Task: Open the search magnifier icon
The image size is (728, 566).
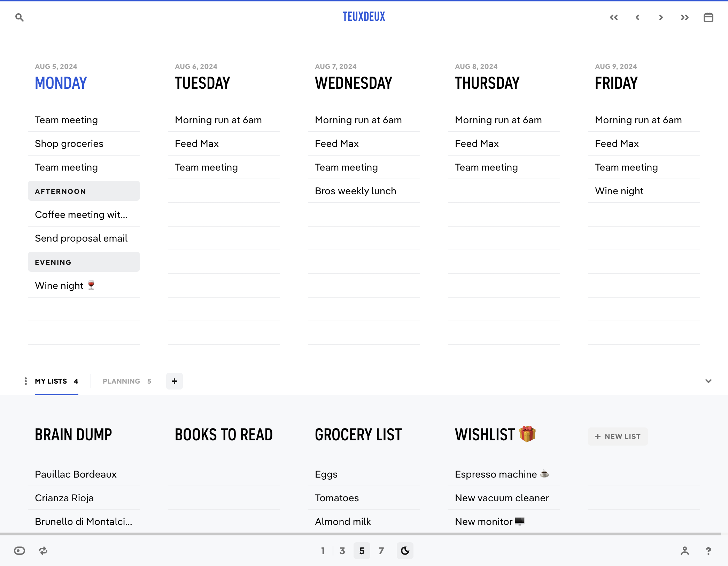Action: [20, 17]
